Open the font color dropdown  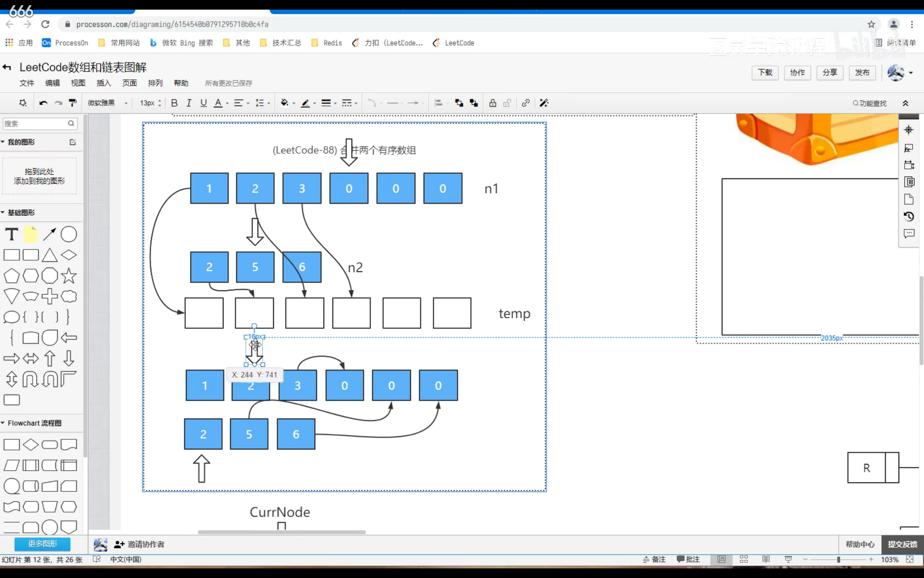pyautogui.click(x=221, y=103)
